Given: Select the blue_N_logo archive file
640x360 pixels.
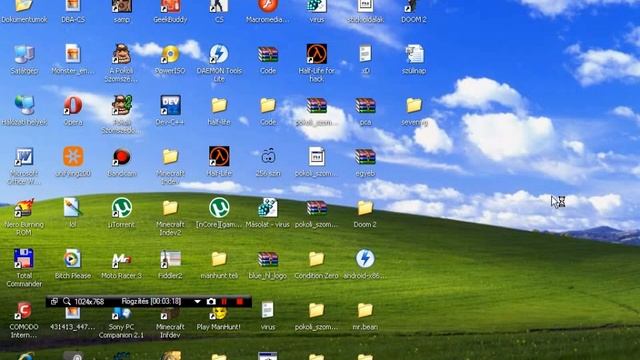Looking at the screenshot, I should [268, 259].
